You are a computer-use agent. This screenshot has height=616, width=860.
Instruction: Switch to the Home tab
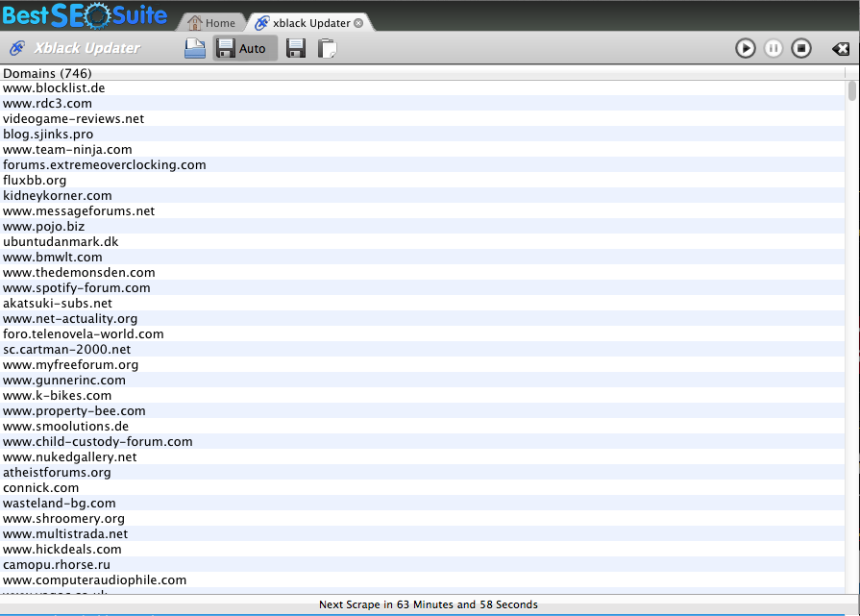211,23
